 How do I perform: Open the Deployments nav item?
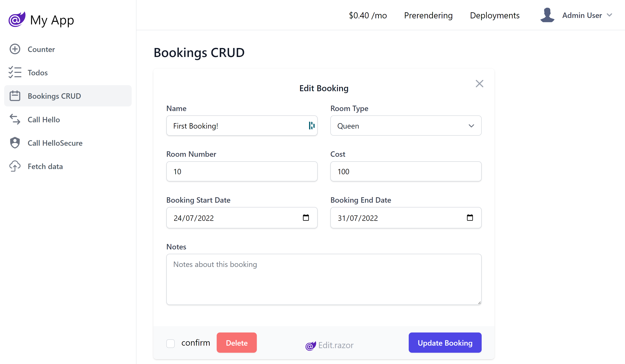pyautogui.click(x=495, y=15)
